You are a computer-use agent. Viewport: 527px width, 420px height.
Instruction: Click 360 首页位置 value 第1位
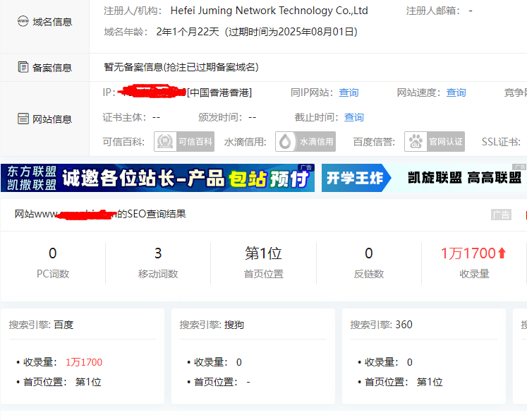click(430, 382)
